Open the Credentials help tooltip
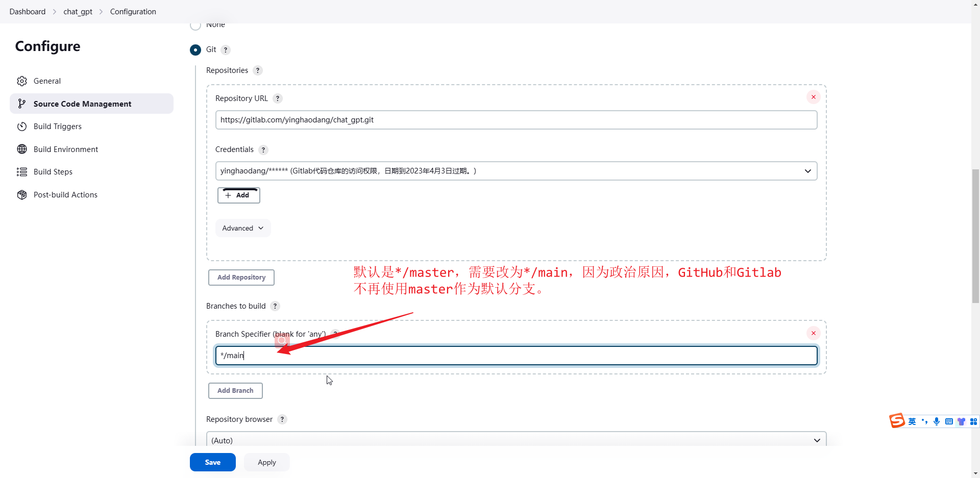The width and height of the screenshot is (980, 478). coord(263,150)
